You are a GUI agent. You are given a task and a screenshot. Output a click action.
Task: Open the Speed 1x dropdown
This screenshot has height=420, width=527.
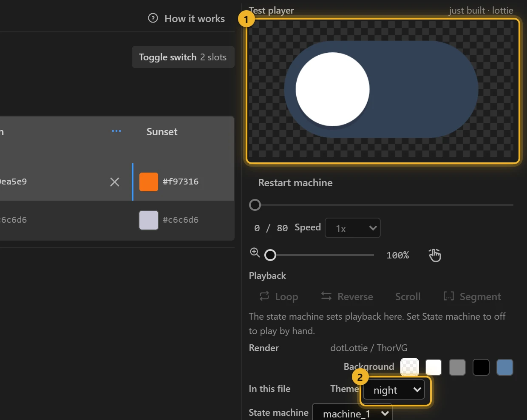353,228
